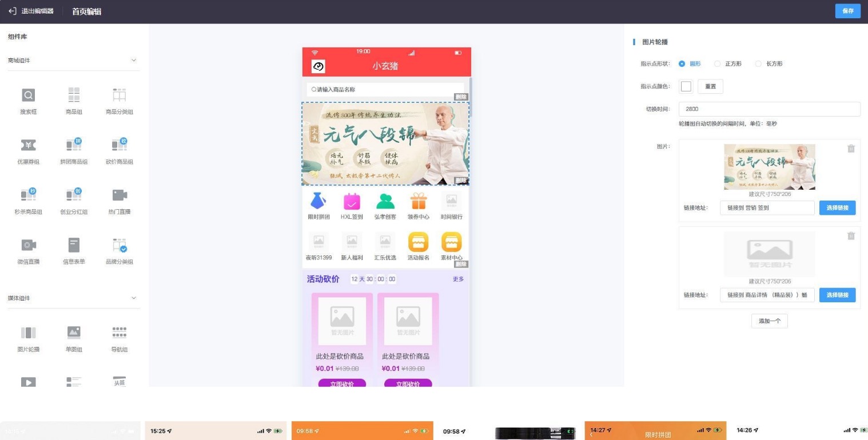The height and width of the screenshot is (440, 868).
Task: Click 退出编辑器 to exit editor
Action: 31,11
